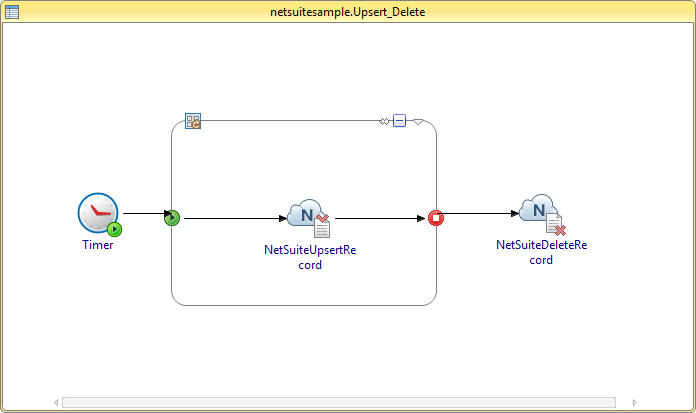Select the NetSuiteDeleteRecord cloud activity icon

[542, 214]
